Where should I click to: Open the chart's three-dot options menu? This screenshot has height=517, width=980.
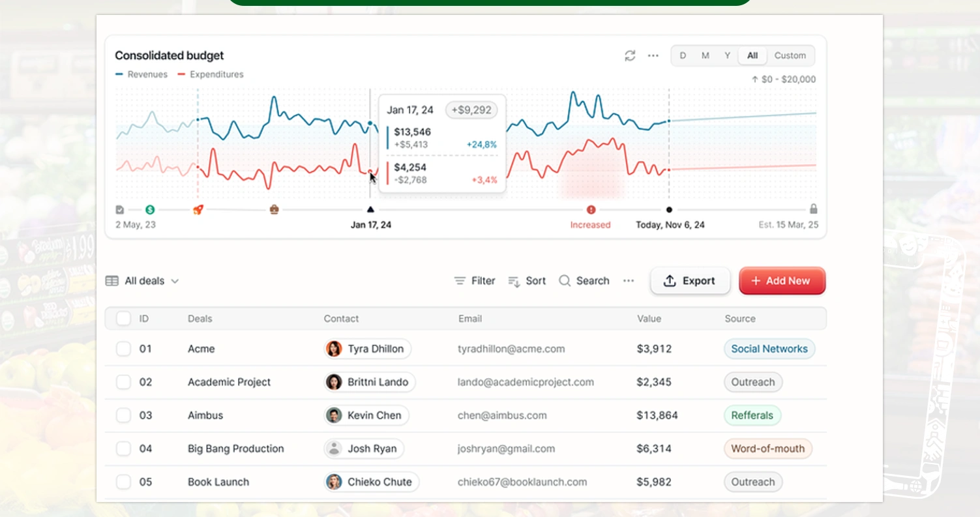pyautogui.click(x=653, y=55)
